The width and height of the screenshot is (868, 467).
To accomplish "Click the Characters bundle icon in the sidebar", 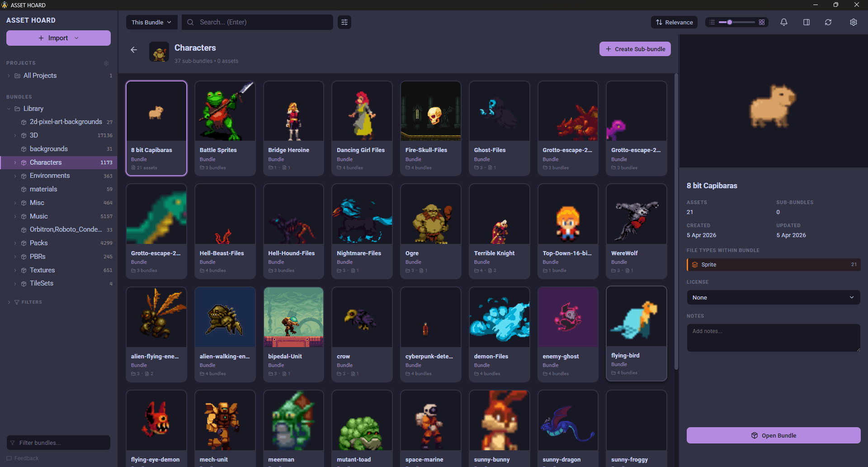I will (24, 162).
